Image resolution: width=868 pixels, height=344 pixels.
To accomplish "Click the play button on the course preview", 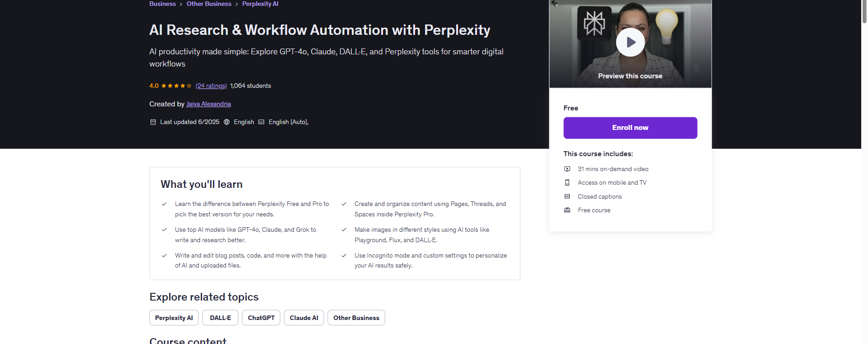I will coord(630,42).
